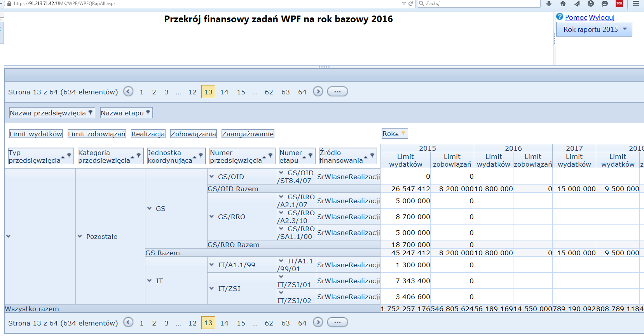Click the sort arrow next to Rok
This screenshot has height=336, width=644.
pyautogui.click(x=397, y=134)
